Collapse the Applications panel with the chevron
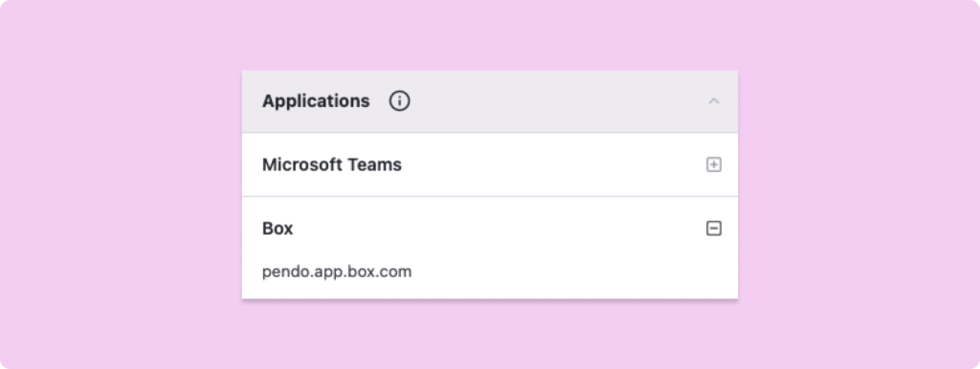The width and height of the screenshot is (980, 369). pos(714,101)
